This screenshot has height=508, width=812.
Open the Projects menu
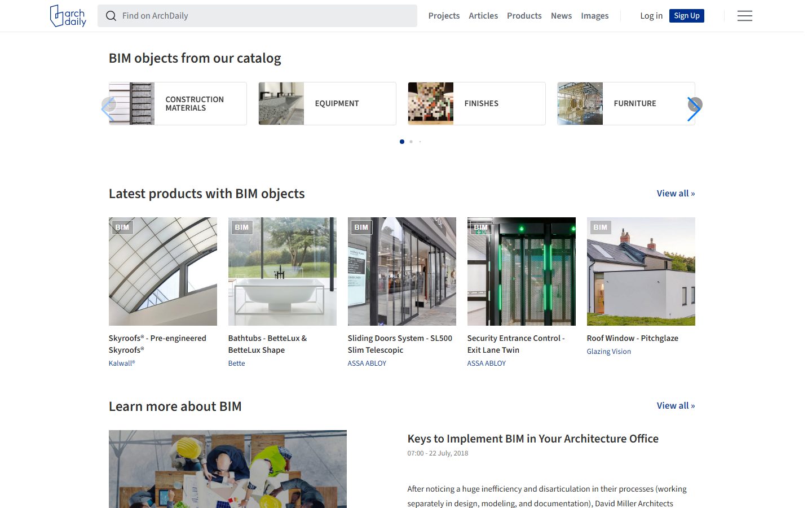point(444,16)
